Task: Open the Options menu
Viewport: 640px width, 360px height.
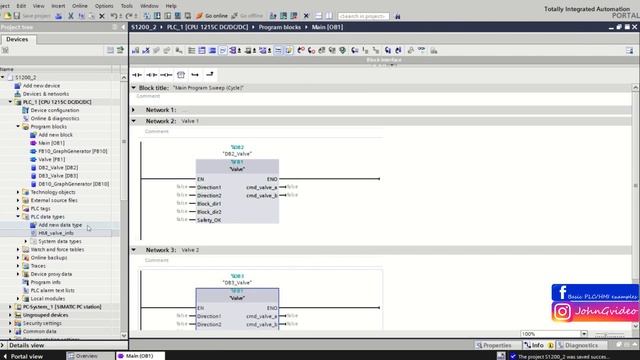Action: 104,6
